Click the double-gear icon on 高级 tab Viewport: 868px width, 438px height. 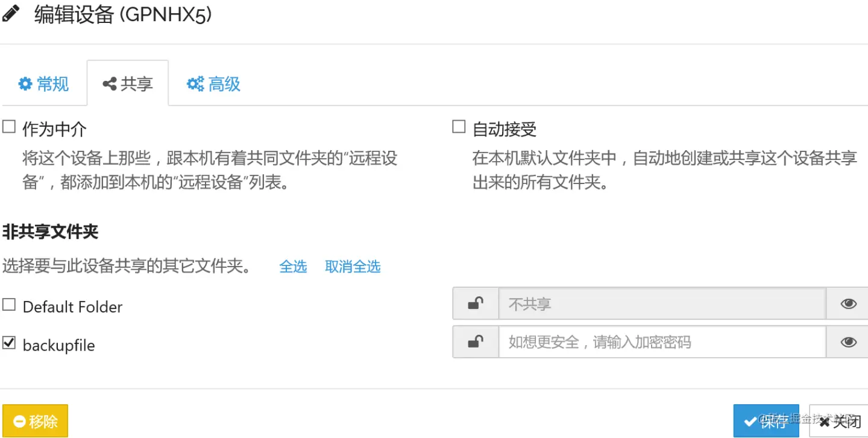[195, 84]
